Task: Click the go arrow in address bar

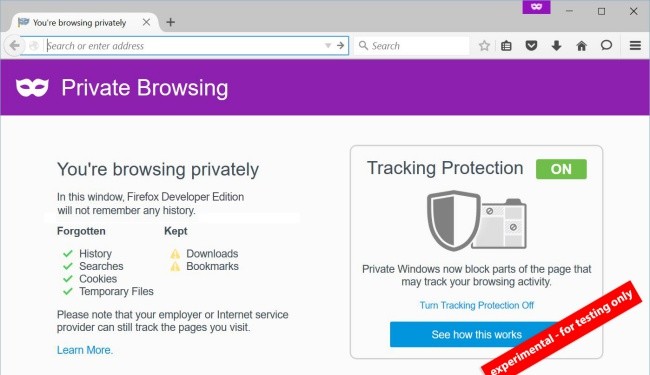Action: coord(340,46)
